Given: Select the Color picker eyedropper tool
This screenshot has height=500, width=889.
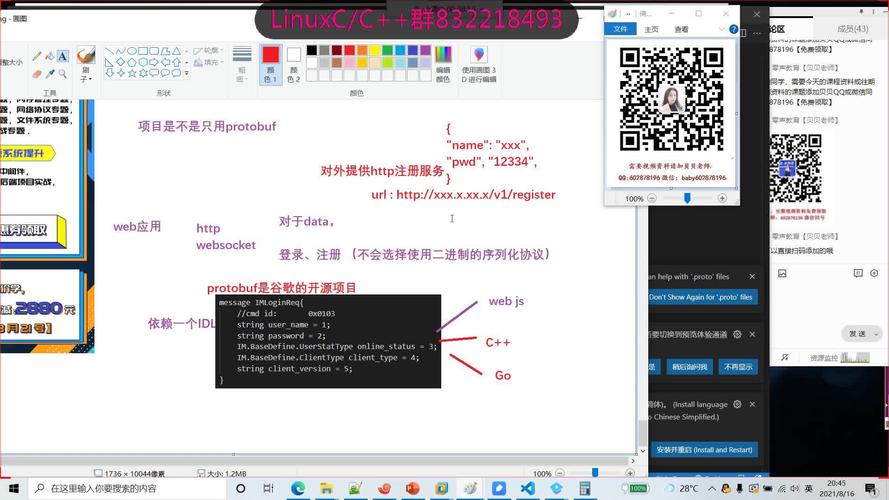Looking at the screenshot, I should 50,74.
